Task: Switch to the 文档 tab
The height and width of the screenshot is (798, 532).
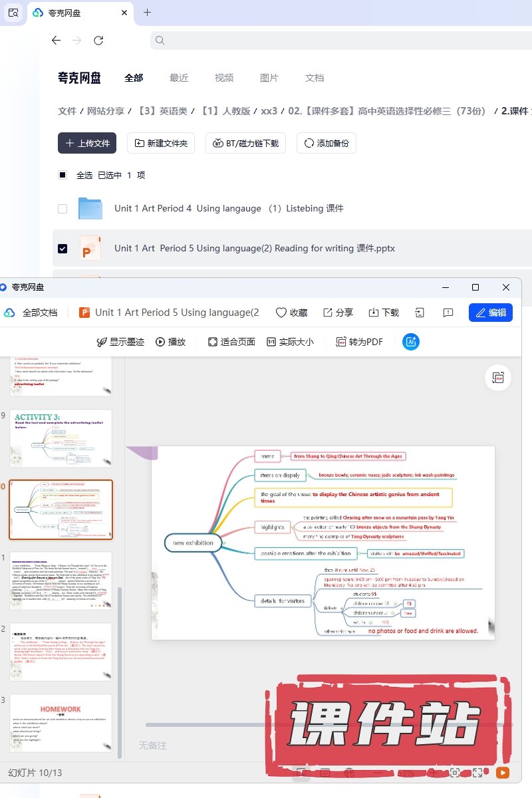Action: pyautogui.click(x=314, y=78)
